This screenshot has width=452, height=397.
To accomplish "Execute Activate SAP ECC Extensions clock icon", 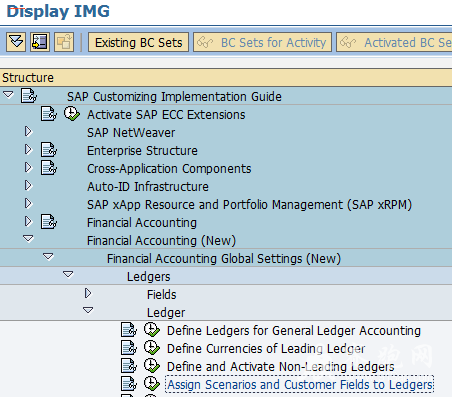I will pyautogui.click(x=72, y=114).
